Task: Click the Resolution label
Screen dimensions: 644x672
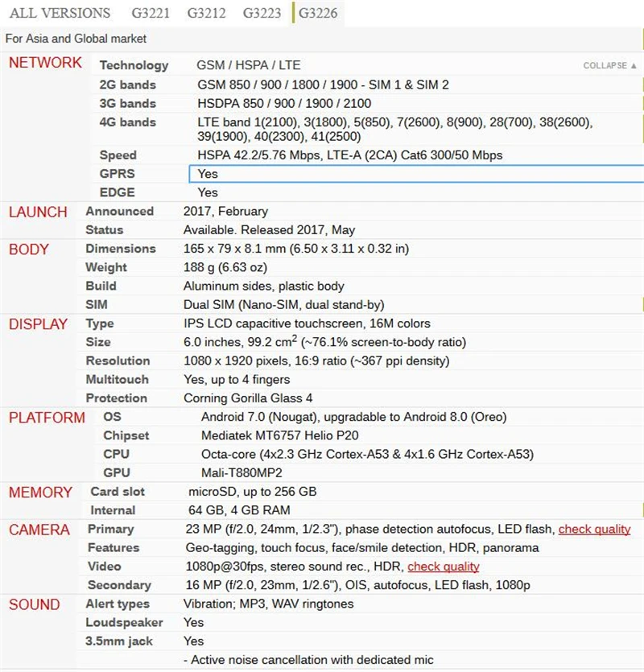Action: click(x=118, y=361)
